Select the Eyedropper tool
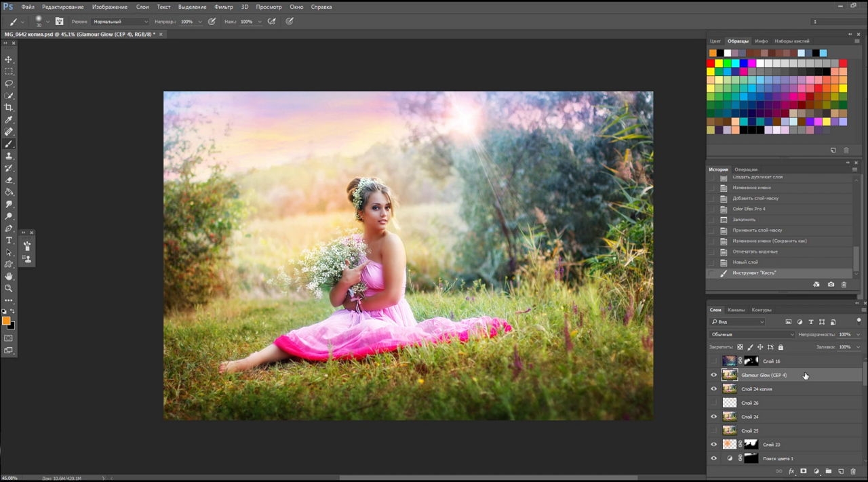The height and width of the screenshot is (482, 868). pyautogui.click(x=9, y=120)
